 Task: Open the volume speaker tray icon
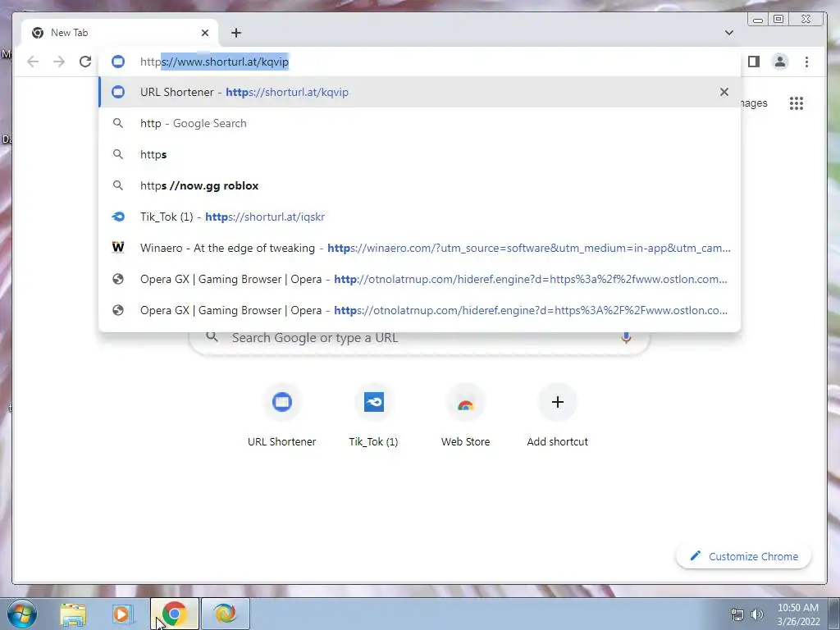click(x=757, y=614)
